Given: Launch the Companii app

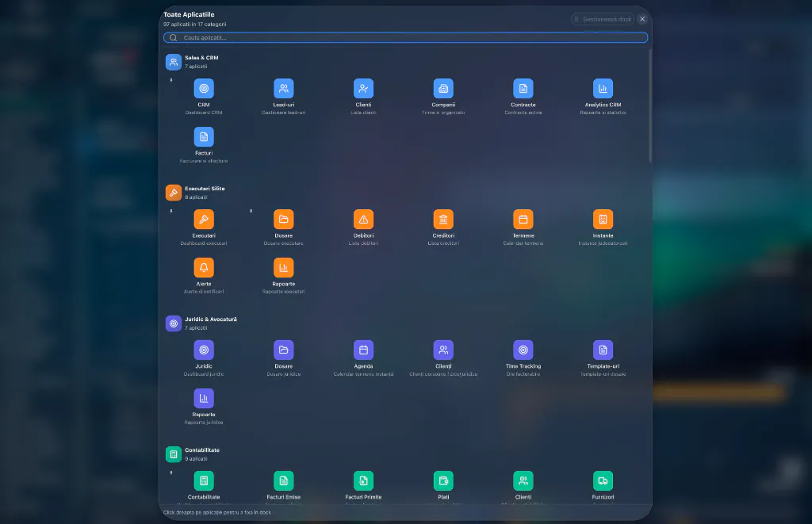Looking at the screenshot, I should pyautogui.click(x=443, y=89).
